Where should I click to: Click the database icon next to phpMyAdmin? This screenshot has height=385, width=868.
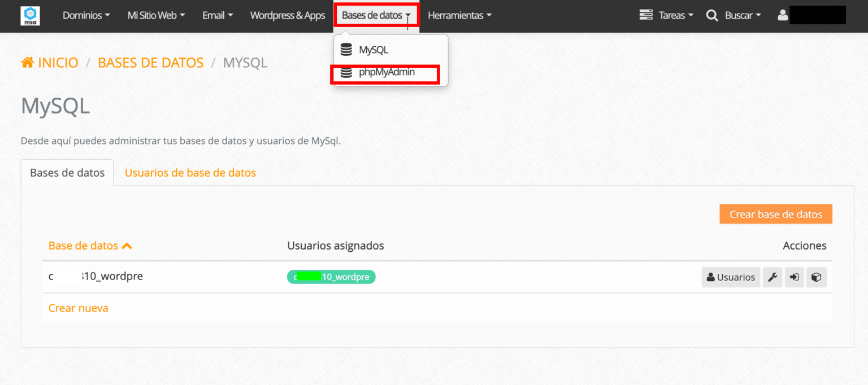(346, 72)
